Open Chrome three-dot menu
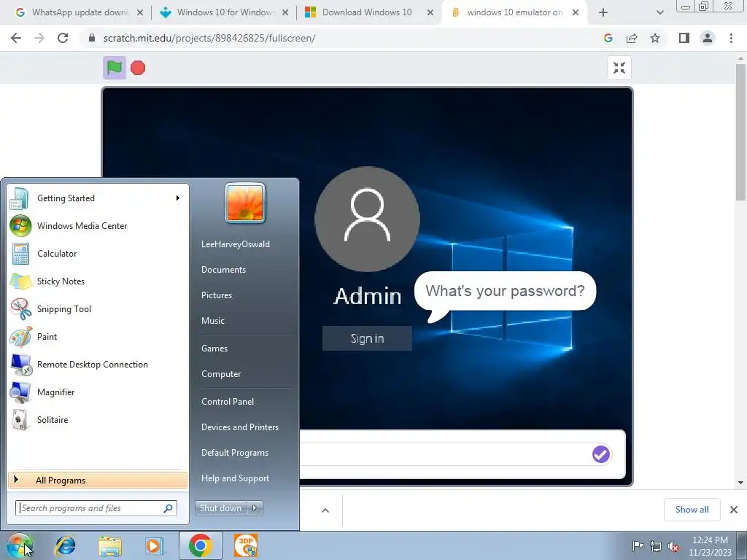 pyautogui.click(x=731, y=38)
